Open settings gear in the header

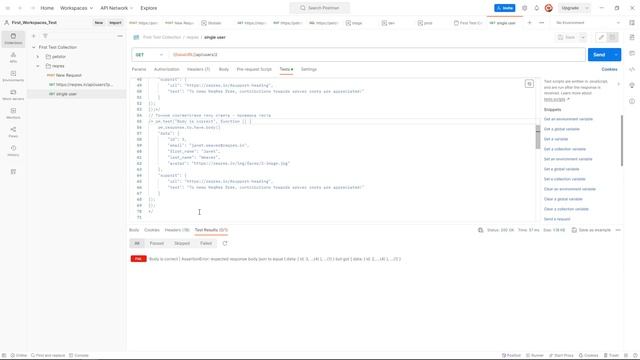524,8
